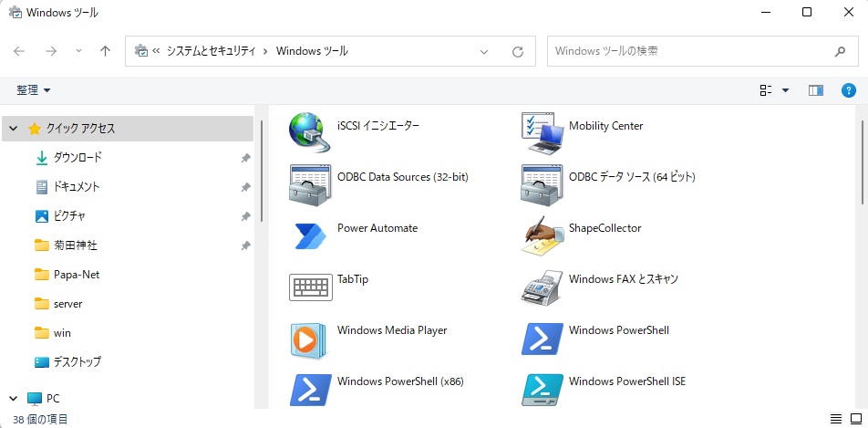Select the TabTip keyboard icon
This screenshot has width=868, height=428.
(311, 287)
